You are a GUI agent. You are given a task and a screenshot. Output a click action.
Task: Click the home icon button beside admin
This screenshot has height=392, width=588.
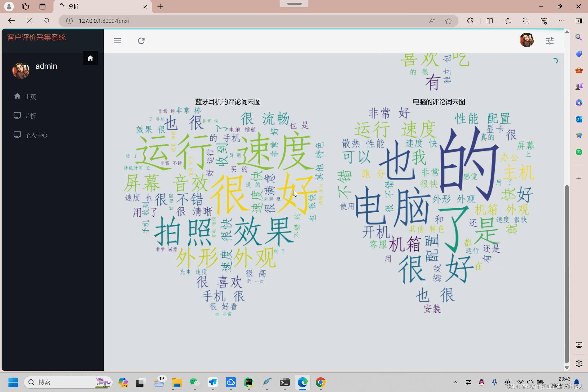click(x=90, y=58)
